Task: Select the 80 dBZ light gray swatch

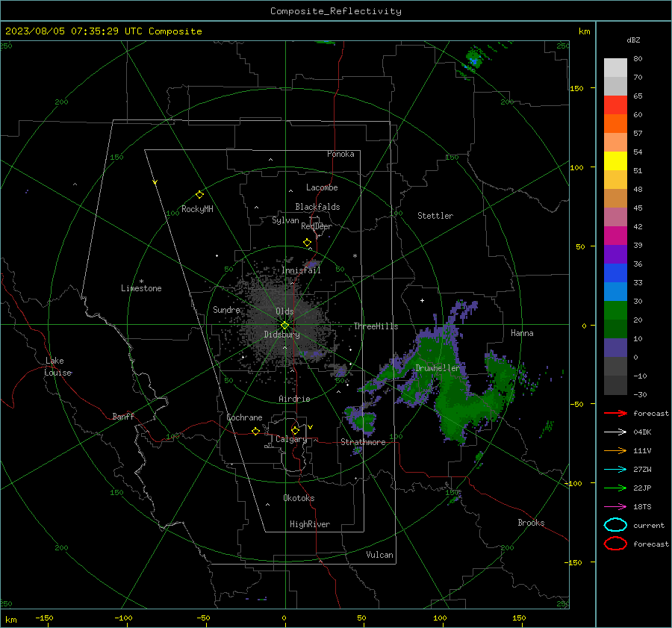Action: [x=615, y=67]
